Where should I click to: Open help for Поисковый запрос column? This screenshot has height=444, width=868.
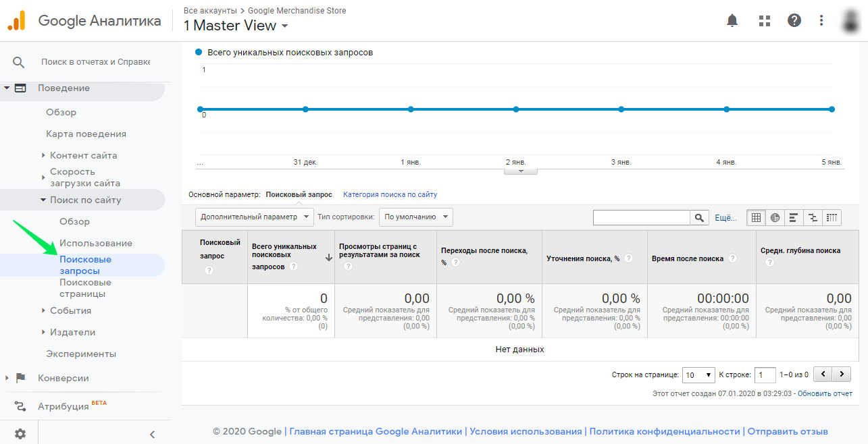point(209,271)
